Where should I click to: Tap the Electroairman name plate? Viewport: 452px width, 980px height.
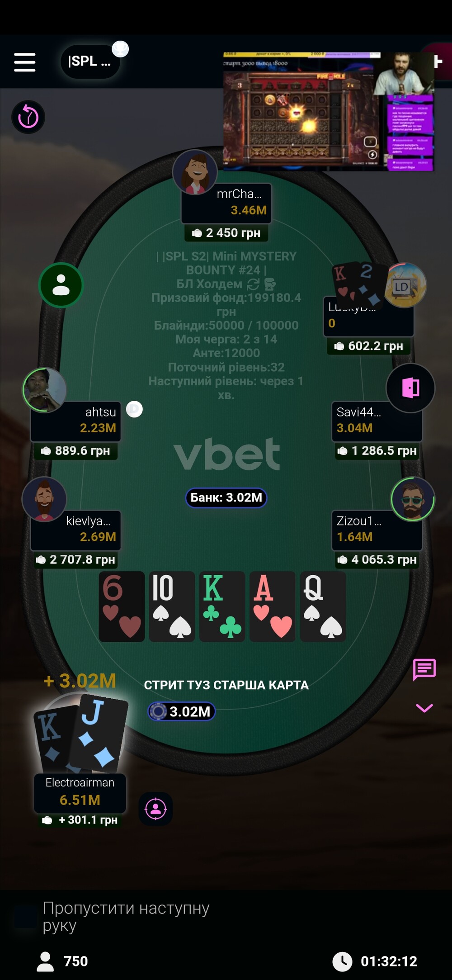[x=80, y=792]
